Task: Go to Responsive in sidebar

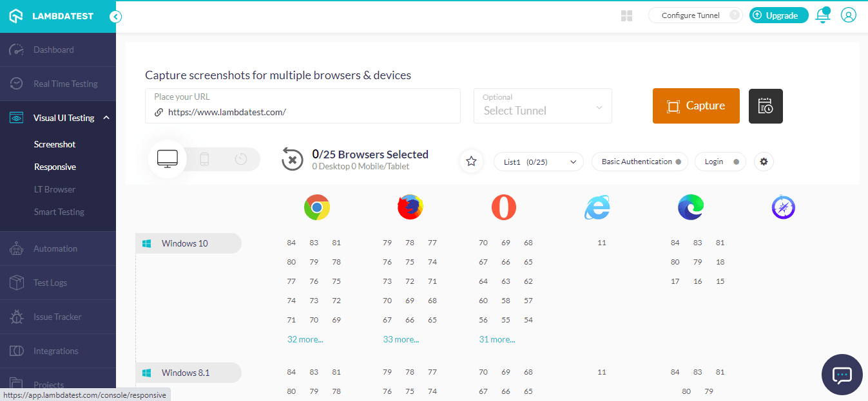Action: click(x=55, y=167)
